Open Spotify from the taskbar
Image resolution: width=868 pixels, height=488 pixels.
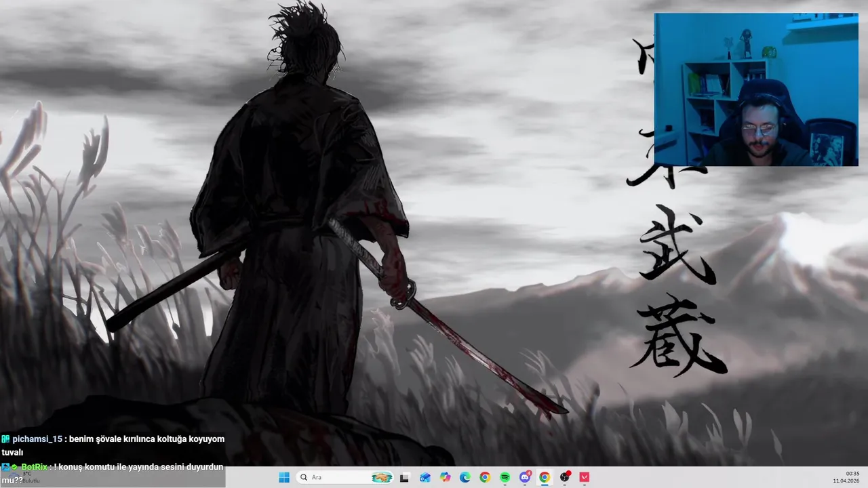pos(505,477)
